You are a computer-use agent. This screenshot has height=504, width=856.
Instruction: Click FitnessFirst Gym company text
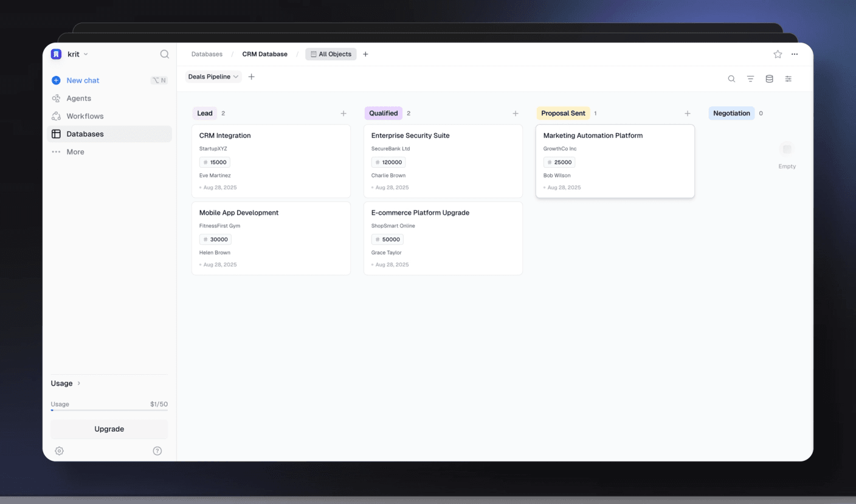tap(219, 226)
